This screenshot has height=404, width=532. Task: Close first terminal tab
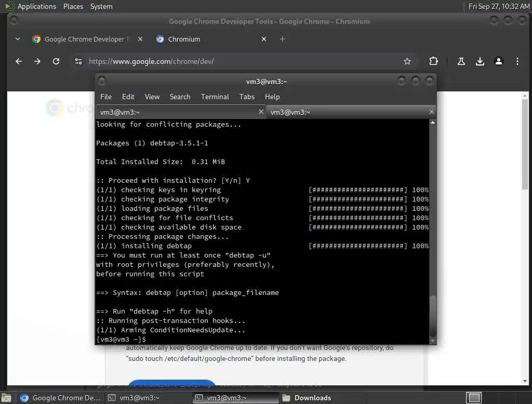[x=261, y=112]
